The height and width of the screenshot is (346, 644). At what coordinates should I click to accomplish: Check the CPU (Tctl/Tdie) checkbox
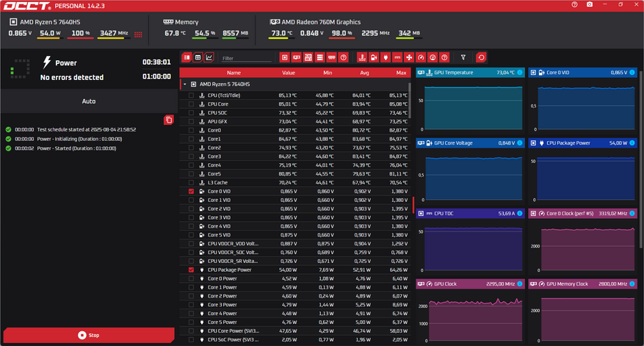click(191, 95)
